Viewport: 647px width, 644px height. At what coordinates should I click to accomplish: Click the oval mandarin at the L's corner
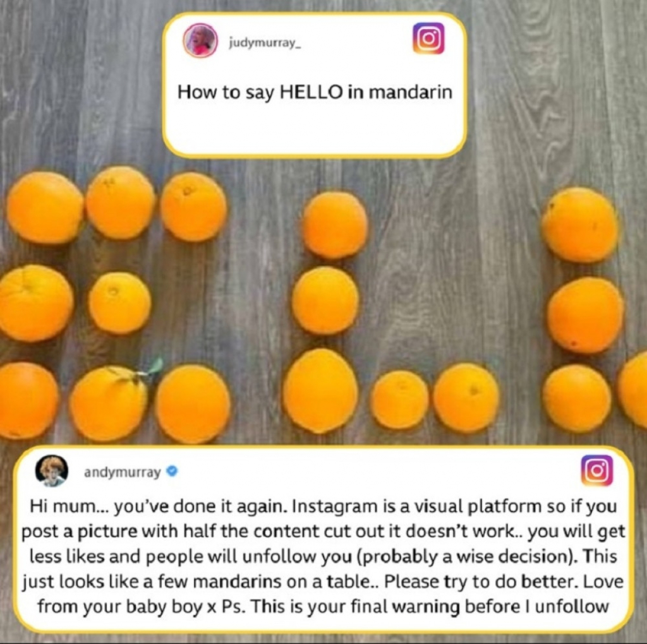pos(320,390)
